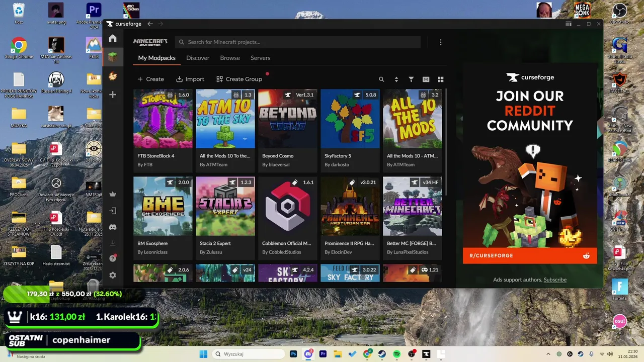This screenshot has width=644, height=362.
Task: Click the sign-in door icon in sidebar
Action: pyautogui.click(x=113, y=211)
